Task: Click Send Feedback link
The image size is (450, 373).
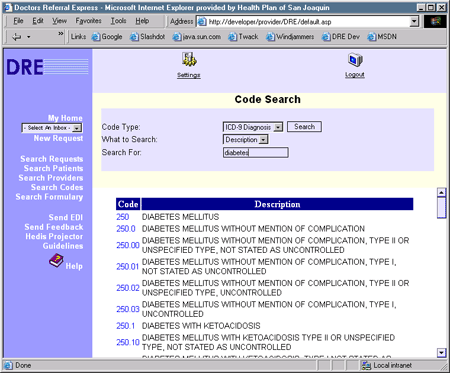Action: [54, 227]
